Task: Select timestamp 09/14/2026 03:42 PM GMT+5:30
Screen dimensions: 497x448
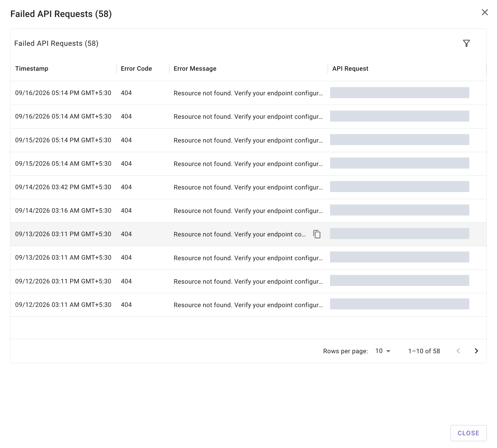Action: pos(63,187)
